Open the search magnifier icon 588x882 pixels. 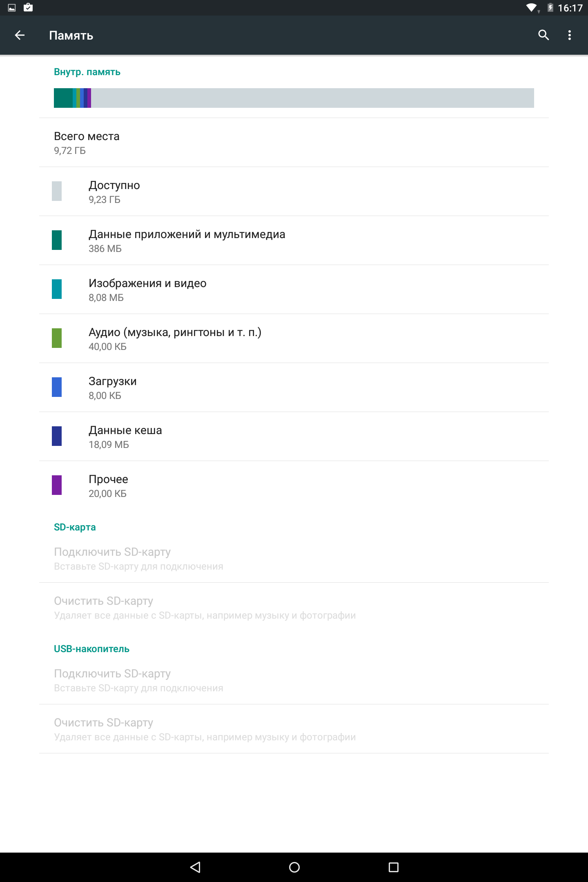tap(543, 36)
